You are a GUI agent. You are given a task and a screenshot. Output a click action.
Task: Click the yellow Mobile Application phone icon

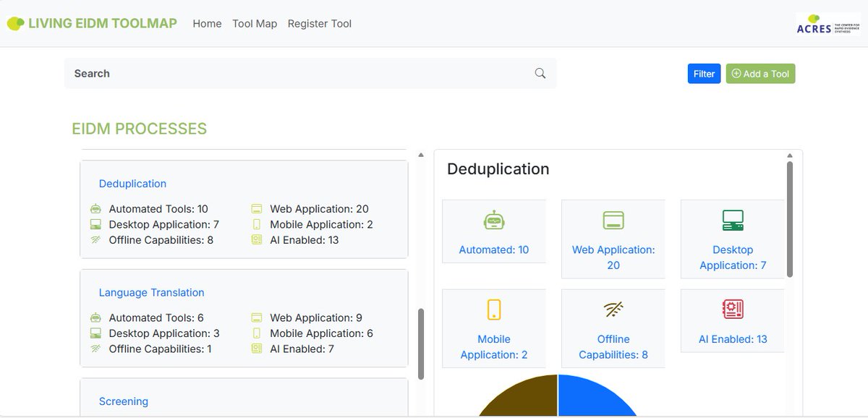pos(494,310)
